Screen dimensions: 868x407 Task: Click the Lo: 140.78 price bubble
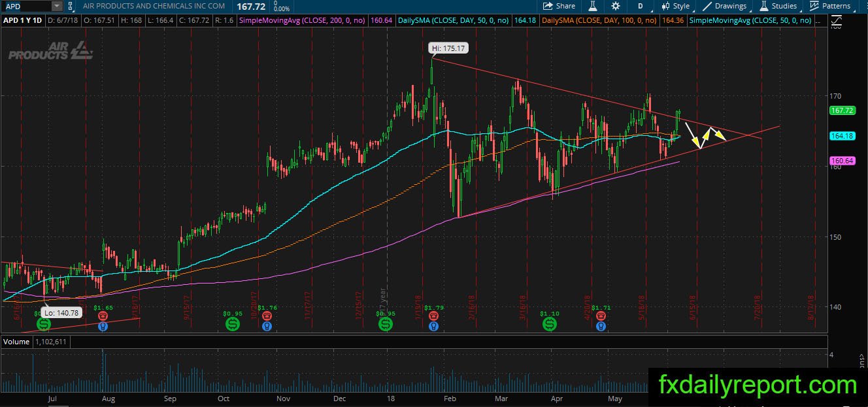coord(63,313)
